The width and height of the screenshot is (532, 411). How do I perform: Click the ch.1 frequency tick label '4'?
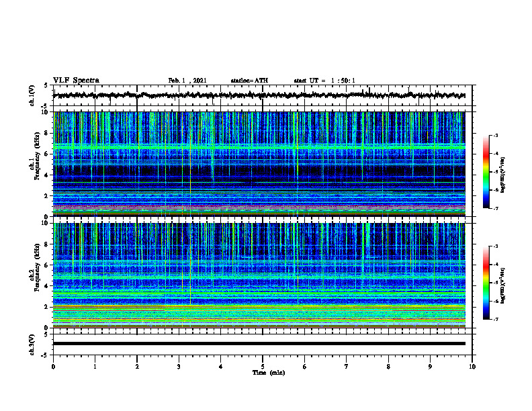click(x=48, y=175)
